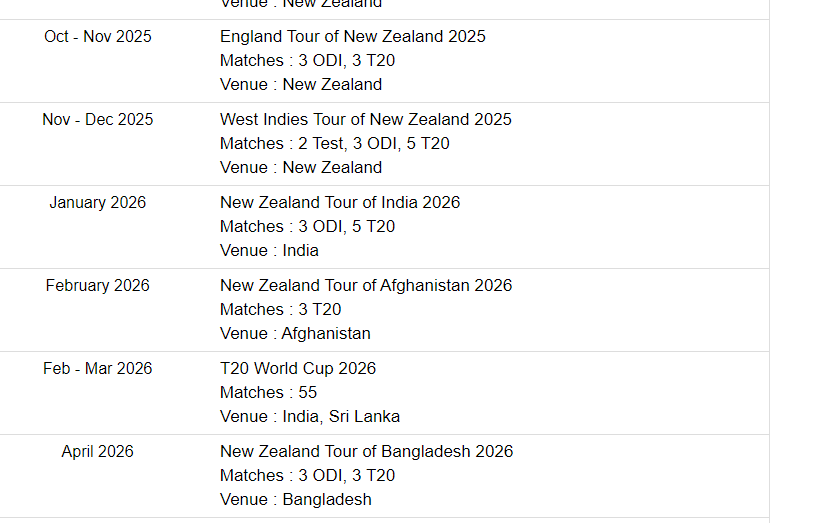This screenshot has width=834, height=523.
Task: Click the Oct - Nov 2025 date cell
Action: (x=98, y=37)
